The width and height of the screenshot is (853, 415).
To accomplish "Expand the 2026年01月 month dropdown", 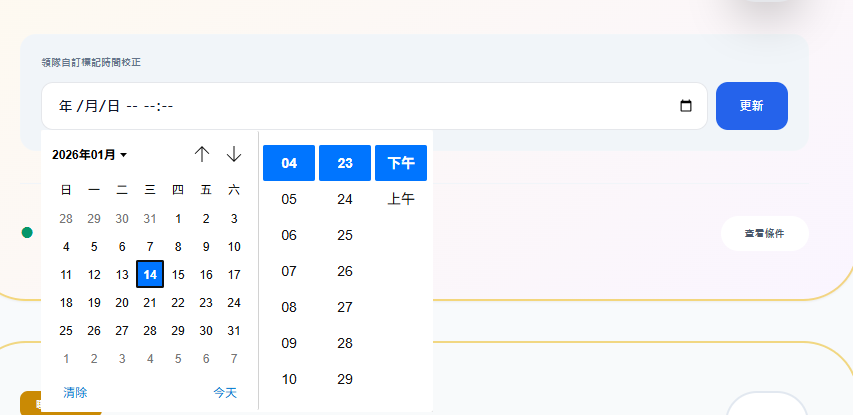I will click(x=90, y=155).
